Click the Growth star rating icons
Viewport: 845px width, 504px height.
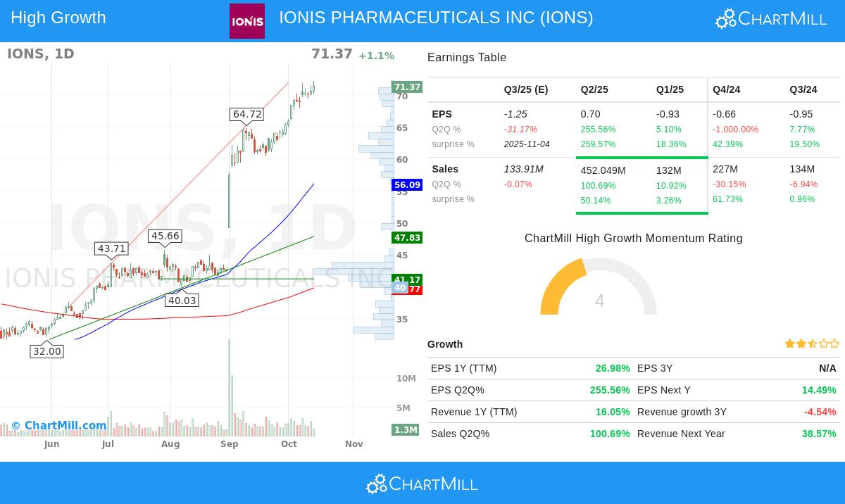click(812, 344)
